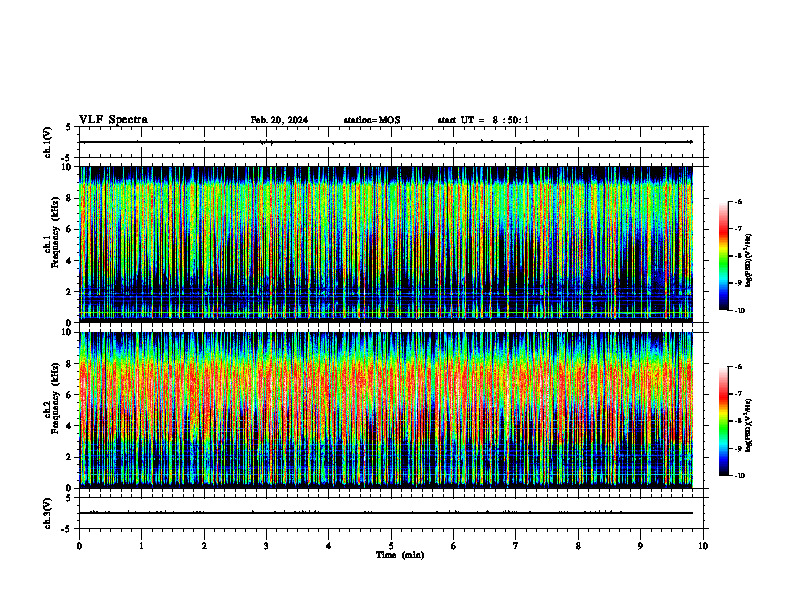The image size is (792, 612).
Task: Click the ch.2 color scale log PSD label
Action: [749, 425]
